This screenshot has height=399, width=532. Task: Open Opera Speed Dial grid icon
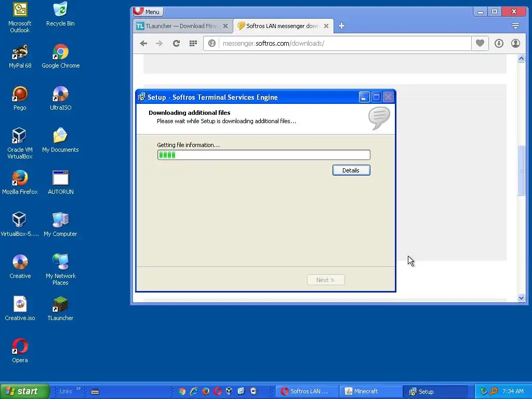(x=193, y=44)
